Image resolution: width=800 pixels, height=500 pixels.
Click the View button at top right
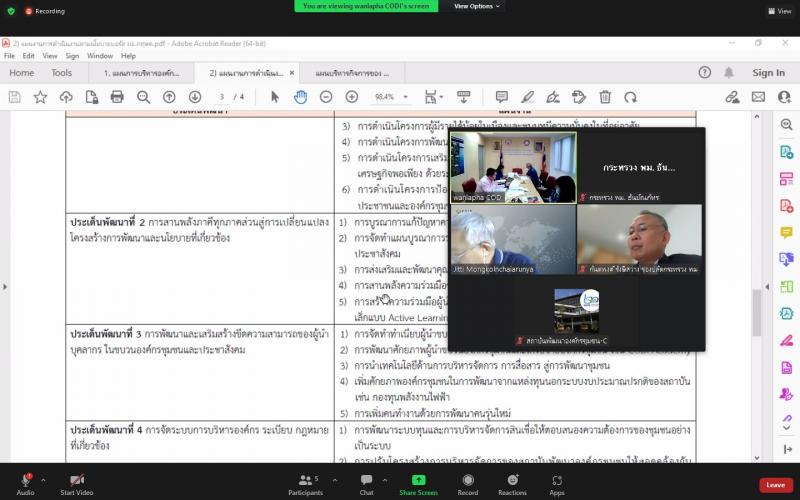(x=780, y=11)
